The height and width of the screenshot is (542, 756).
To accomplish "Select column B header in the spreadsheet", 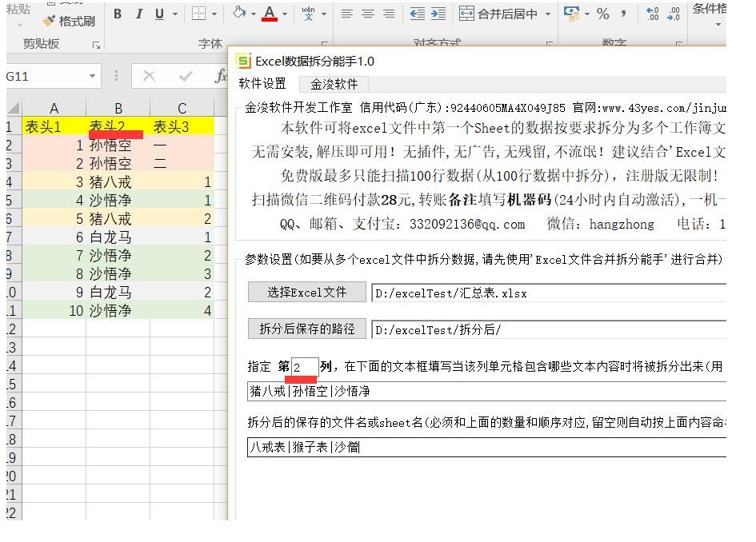I will pos(118,108).
